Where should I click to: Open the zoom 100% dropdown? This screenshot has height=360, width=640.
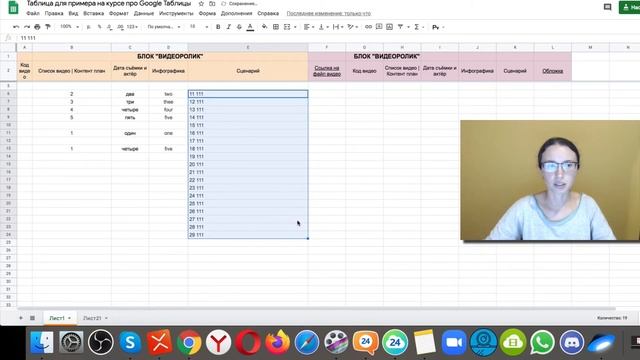point(69,27)
